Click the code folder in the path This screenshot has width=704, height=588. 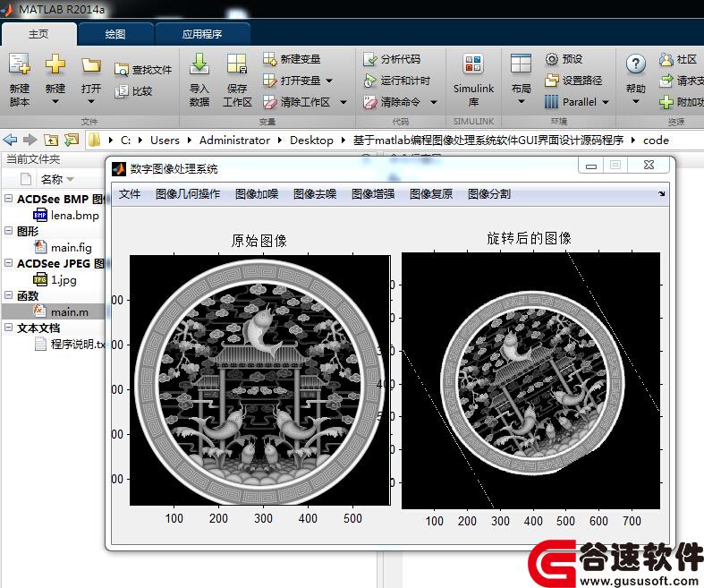tap(656, 141)
